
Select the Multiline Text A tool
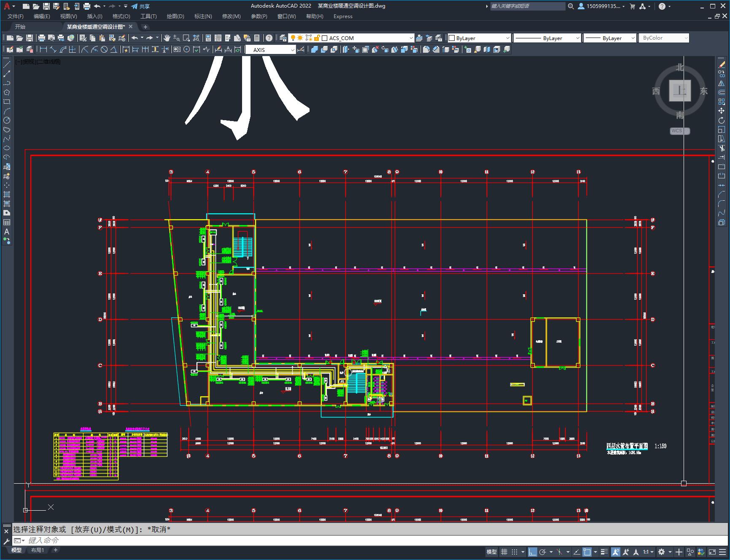point(7,232)
